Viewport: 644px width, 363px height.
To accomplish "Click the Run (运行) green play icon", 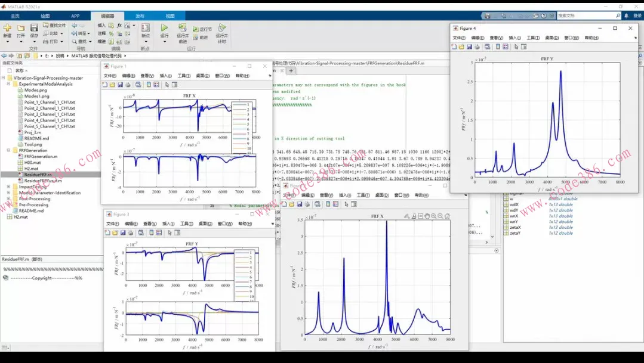I will point(164,27).
